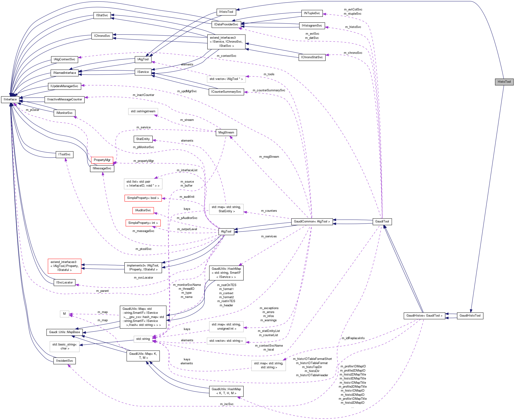Image resolution: width=515 pixels, height=420 pixels.
Task: Open the MsgStream class node
Action: pos(226,133)
